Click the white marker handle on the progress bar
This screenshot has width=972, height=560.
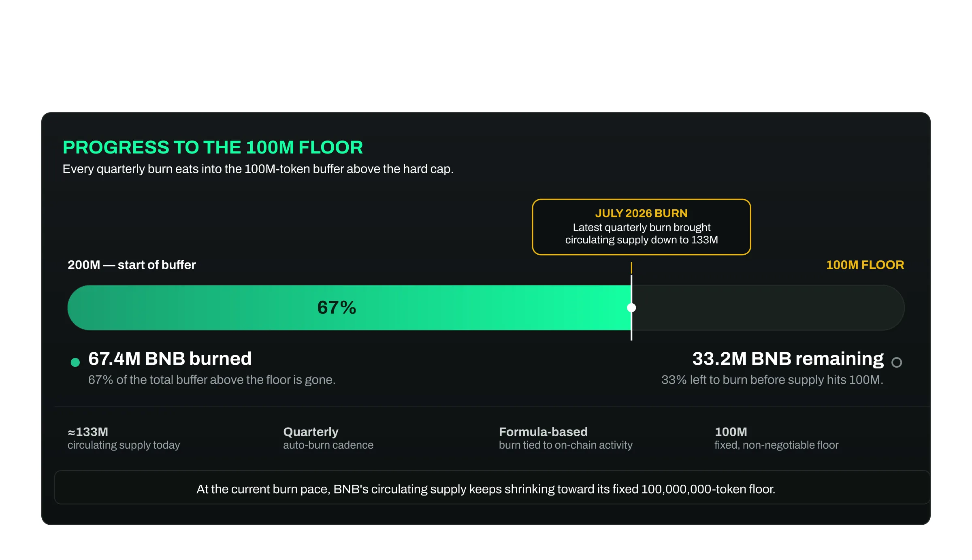click(x=631, y=308)
